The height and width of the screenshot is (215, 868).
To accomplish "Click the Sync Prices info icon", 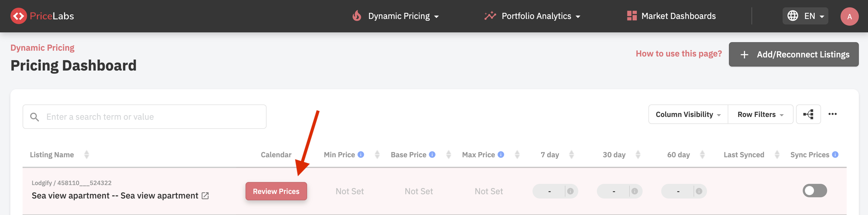I will (x=835, y=155).
